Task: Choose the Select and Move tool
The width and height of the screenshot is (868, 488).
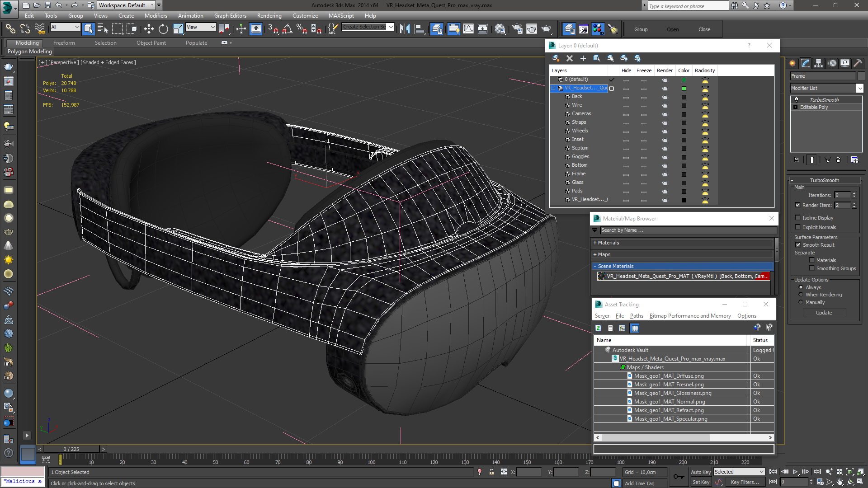Action: 149,29
